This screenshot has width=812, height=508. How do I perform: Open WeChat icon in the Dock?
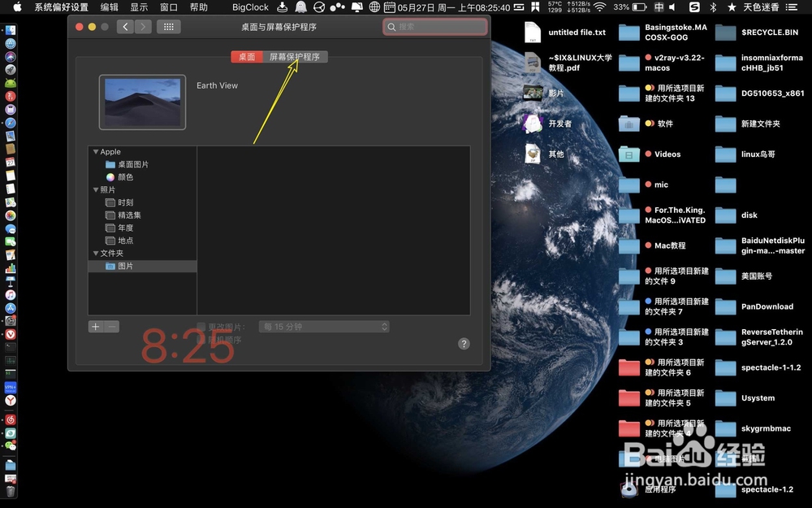11,445
